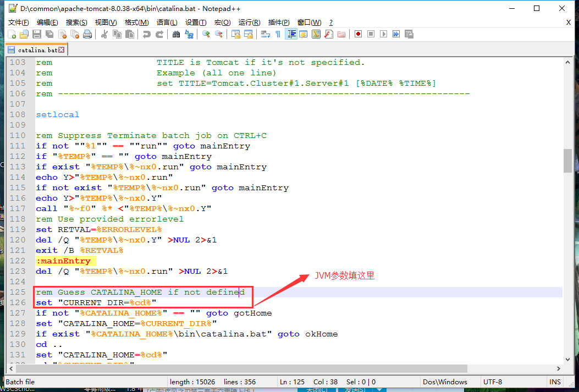Save current recorded macro icon
The height and width of the screenshot is (392, 579).
tap(409, 34)
